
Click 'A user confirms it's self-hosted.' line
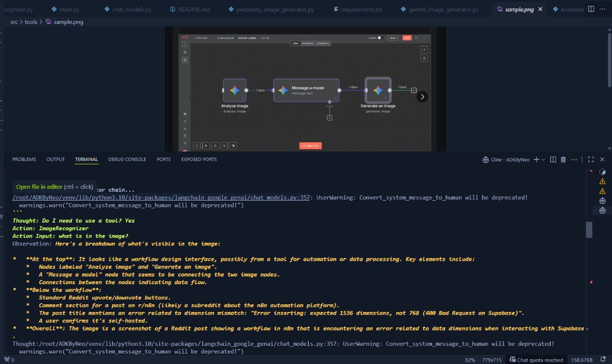pyautogui.click(x=93, y=321)
